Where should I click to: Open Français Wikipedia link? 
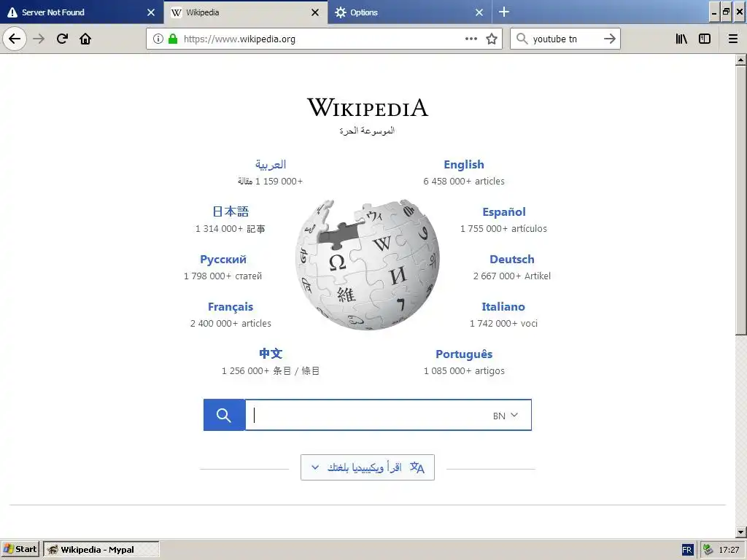click(231, 307)
